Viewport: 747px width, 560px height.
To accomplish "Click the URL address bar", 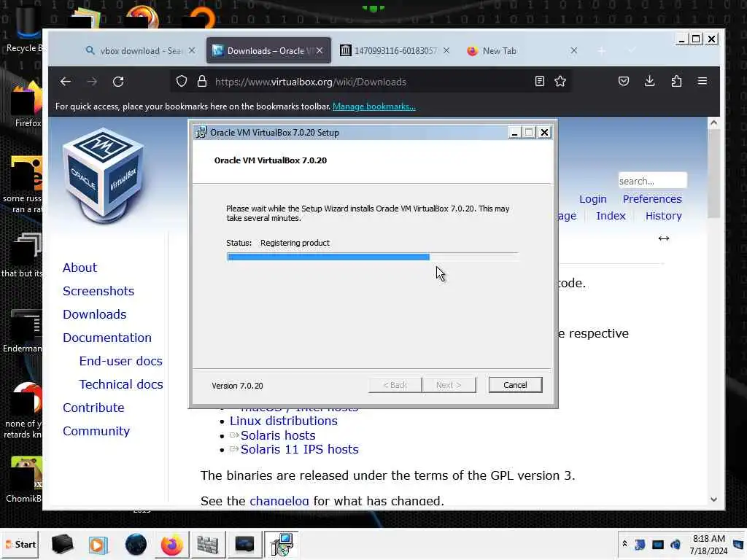I will click(371, 82).
